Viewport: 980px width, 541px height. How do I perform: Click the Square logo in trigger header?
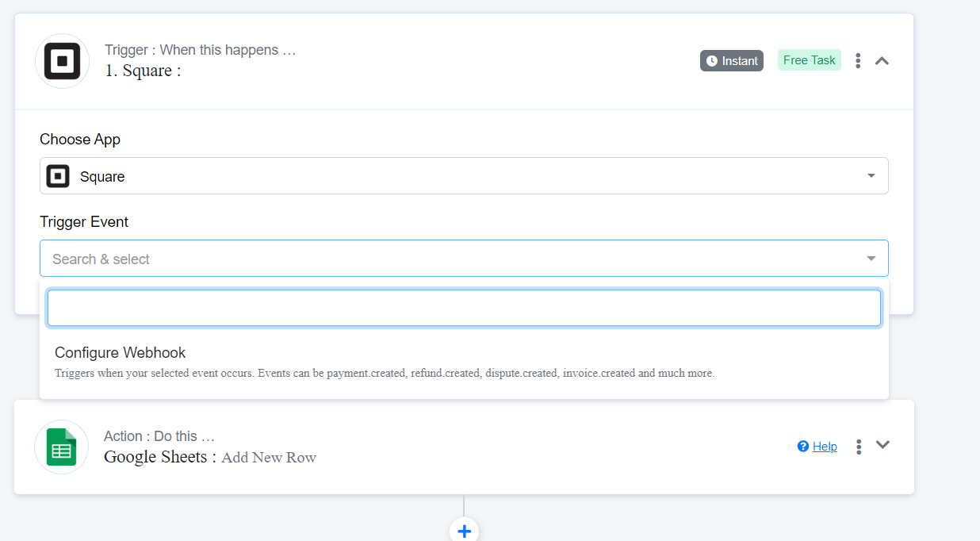(62, 61)
